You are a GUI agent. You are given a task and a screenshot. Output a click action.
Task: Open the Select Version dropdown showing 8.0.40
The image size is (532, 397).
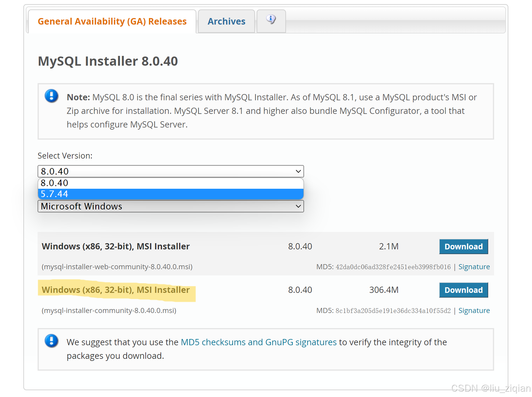click(x=171, y=171)
